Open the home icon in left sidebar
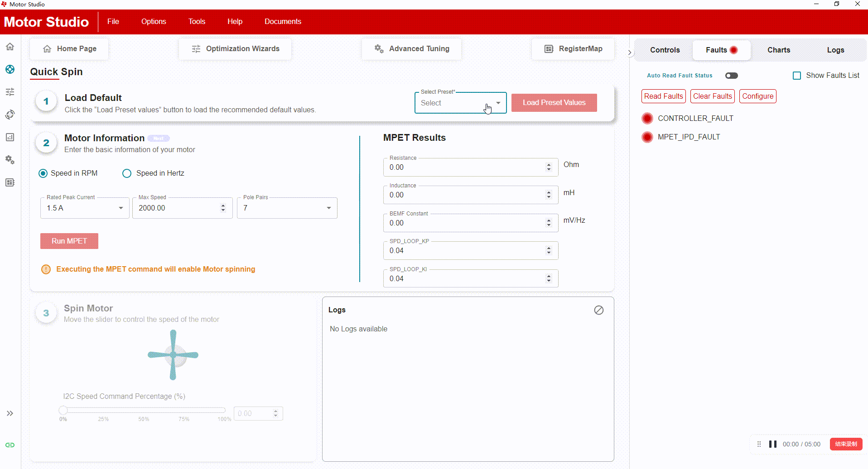The width and height of the screenshot is (868, 469). (x=10, y=47)
